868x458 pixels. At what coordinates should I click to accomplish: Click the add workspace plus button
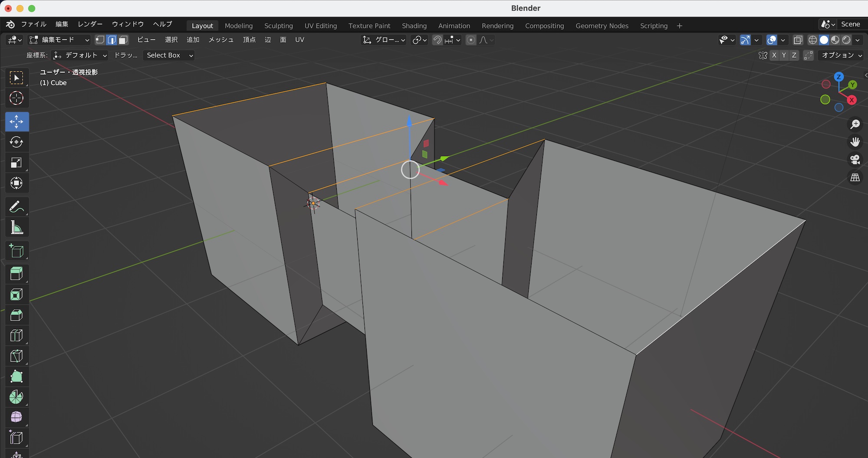coord(679,26)
